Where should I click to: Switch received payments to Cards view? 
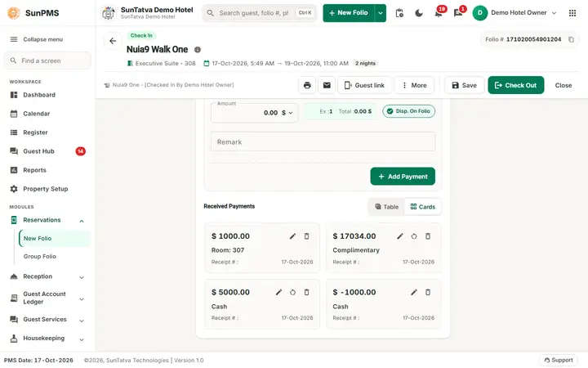click(423, 207)
